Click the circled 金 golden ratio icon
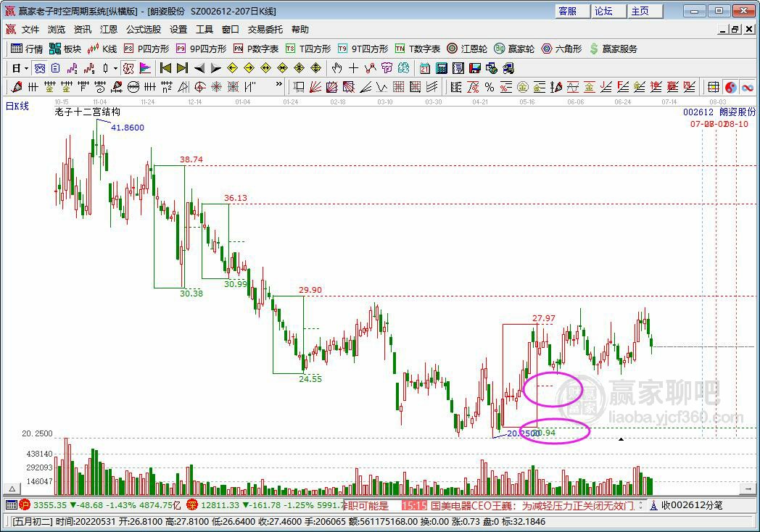The width and height of the screenshot is (760, 532). coord(522,87)
